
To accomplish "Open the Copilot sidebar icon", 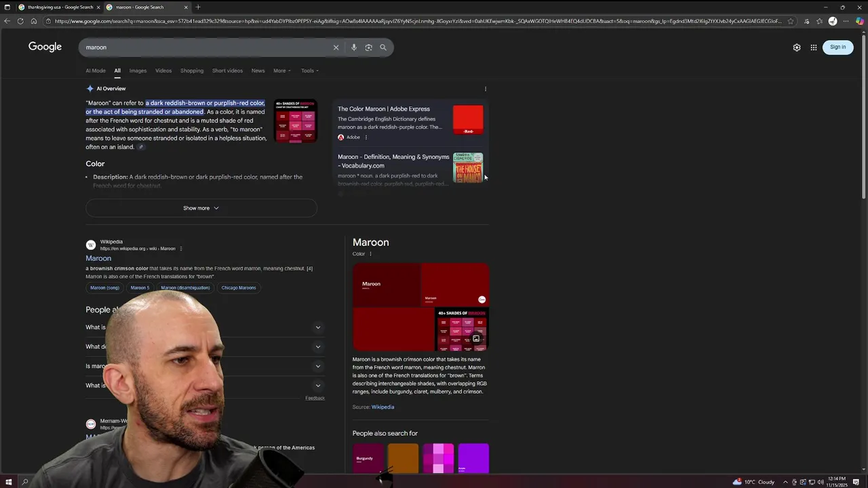I will point(860,21).
